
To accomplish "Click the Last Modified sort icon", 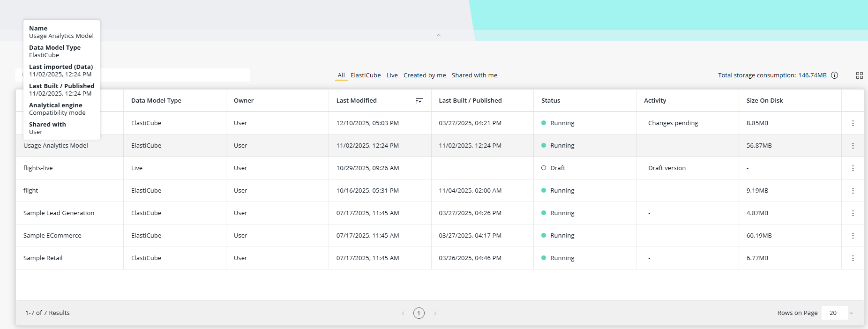I will tap(419, 101).
